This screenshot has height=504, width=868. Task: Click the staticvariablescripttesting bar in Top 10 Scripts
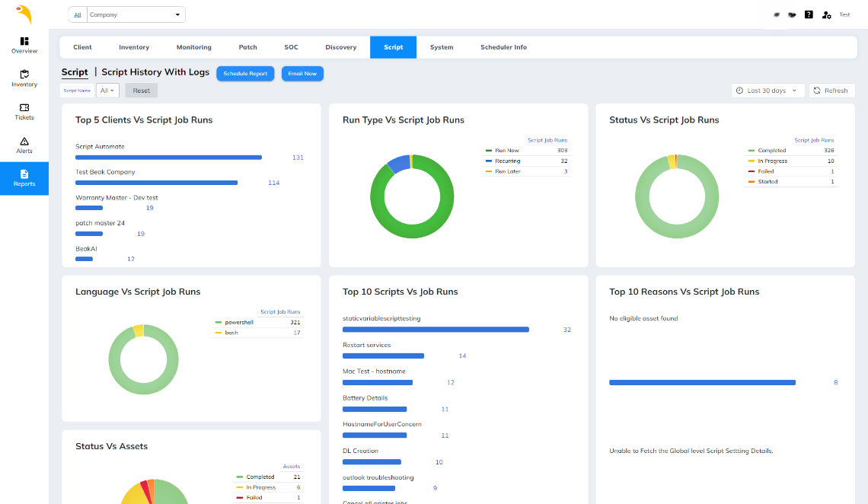click(x=436, y=330)
